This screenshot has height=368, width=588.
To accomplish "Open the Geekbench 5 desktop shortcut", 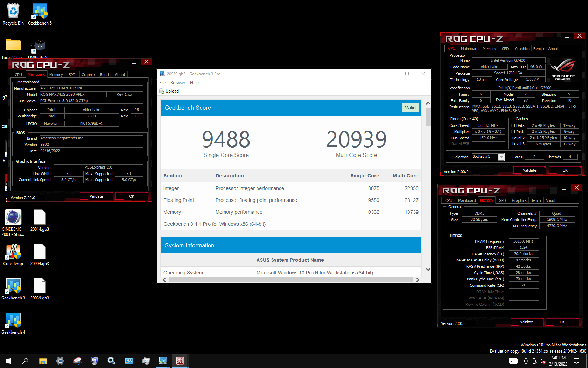I will (40, 14).
